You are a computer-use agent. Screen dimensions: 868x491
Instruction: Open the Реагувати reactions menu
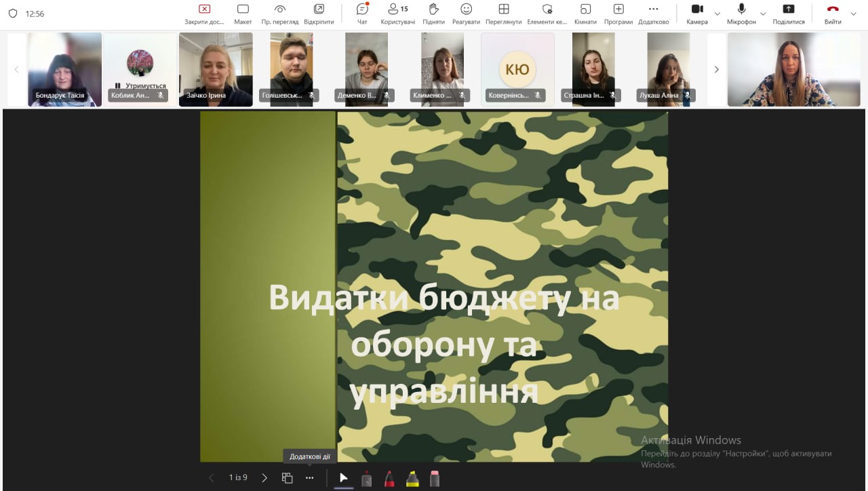point(466,14)
